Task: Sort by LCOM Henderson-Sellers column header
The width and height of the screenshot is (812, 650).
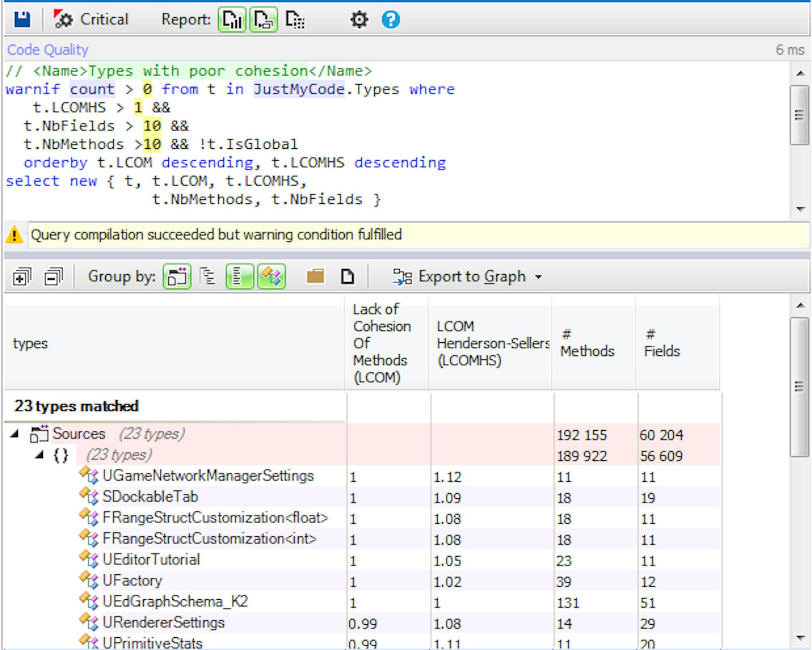Action: (492, 343)
